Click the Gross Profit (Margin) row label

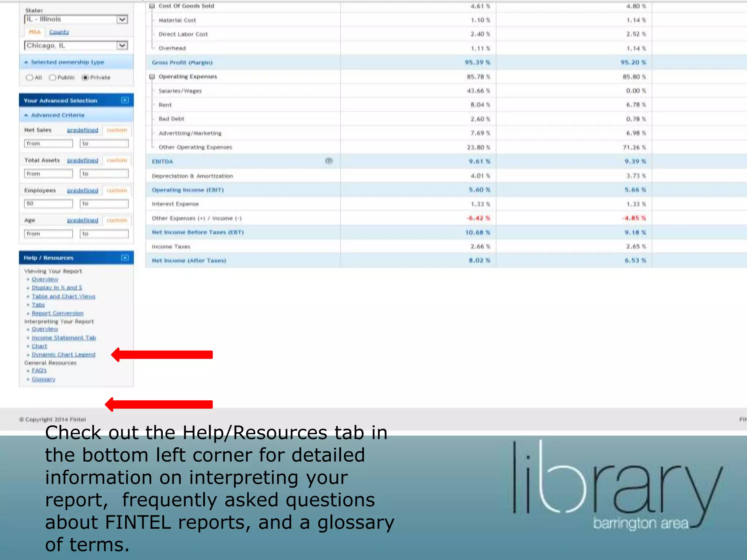click(182, 63)
